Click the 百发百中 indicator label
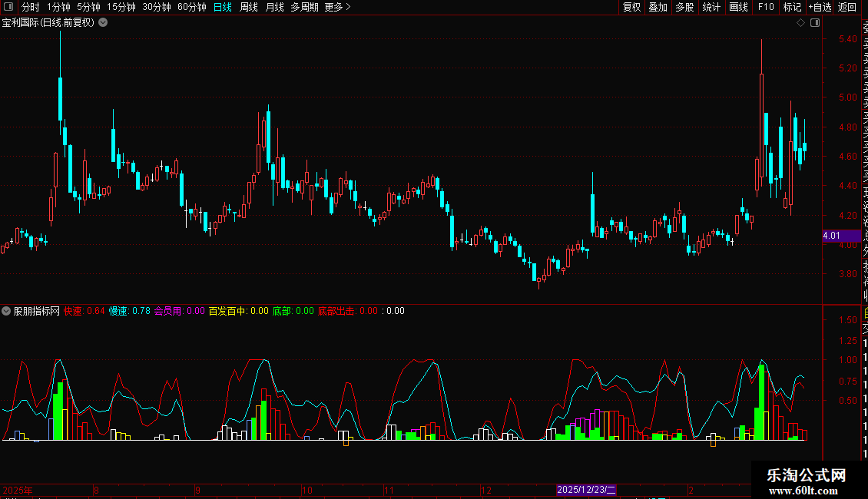Screen dimensions: 868x499 (239, 311)
